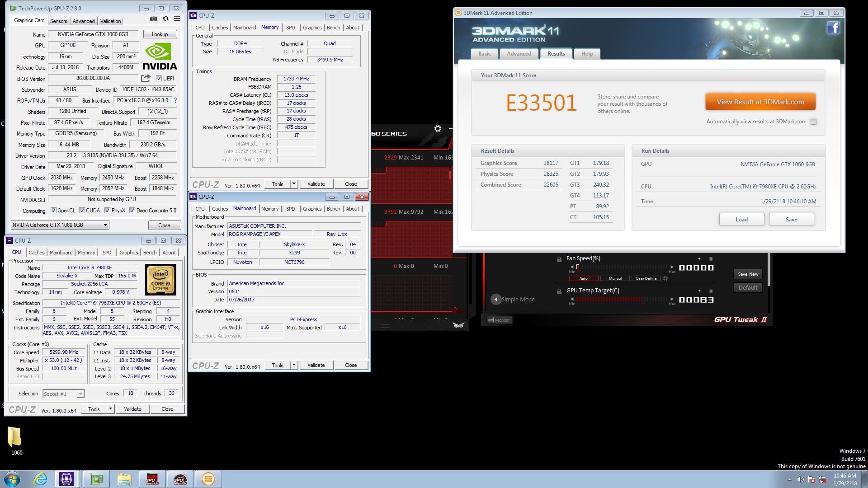
Task: Open Facebook icon in 3DMark 11
Action: pos(834,28)
